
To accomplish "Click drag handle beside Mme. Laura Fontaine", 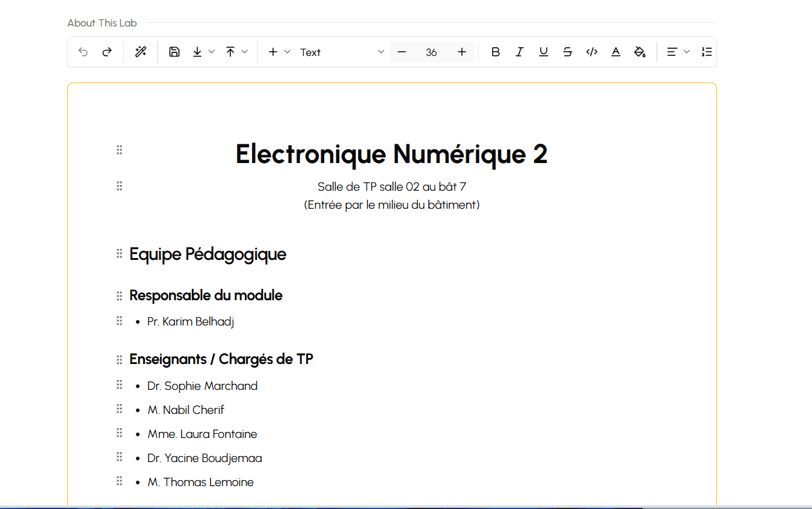I will click(119, 433).
